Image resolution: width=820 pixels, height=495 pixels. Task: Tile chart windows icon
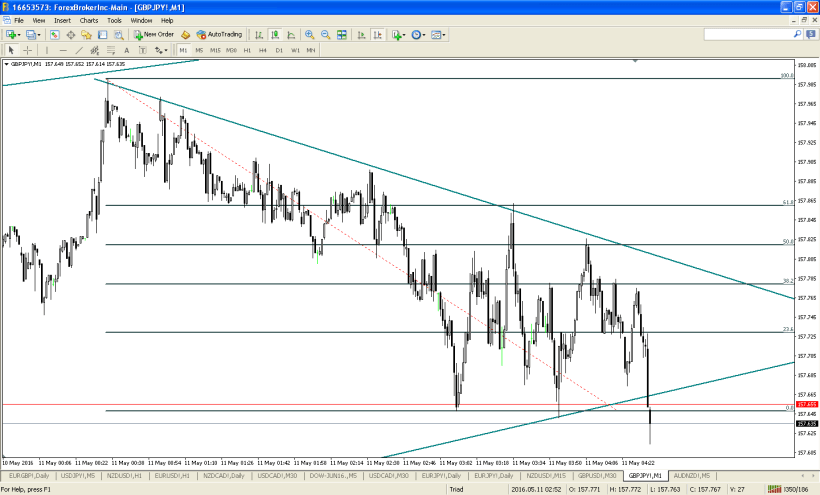pos(341,34)
